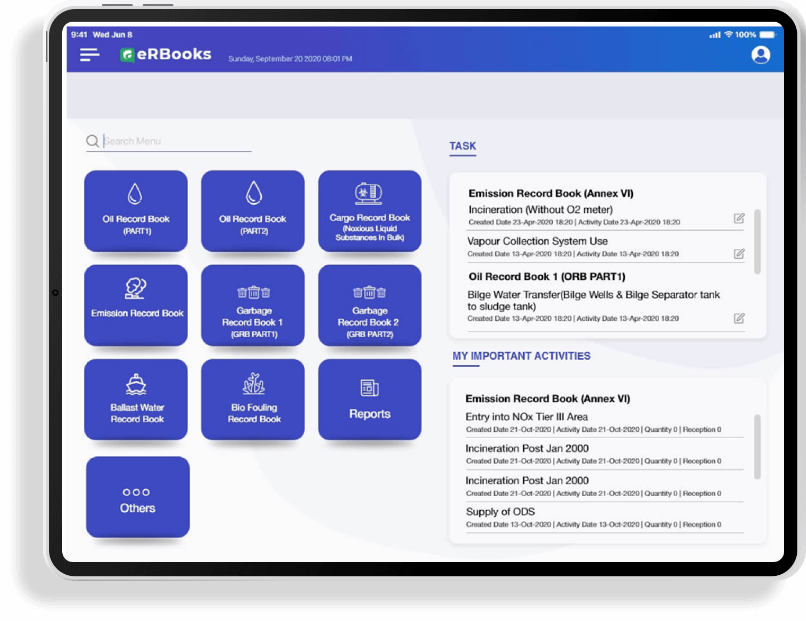The width and height of the screenshot is (806, 621).
Task: Open the Cargo Record Book tile
Action: click(370, 211)
